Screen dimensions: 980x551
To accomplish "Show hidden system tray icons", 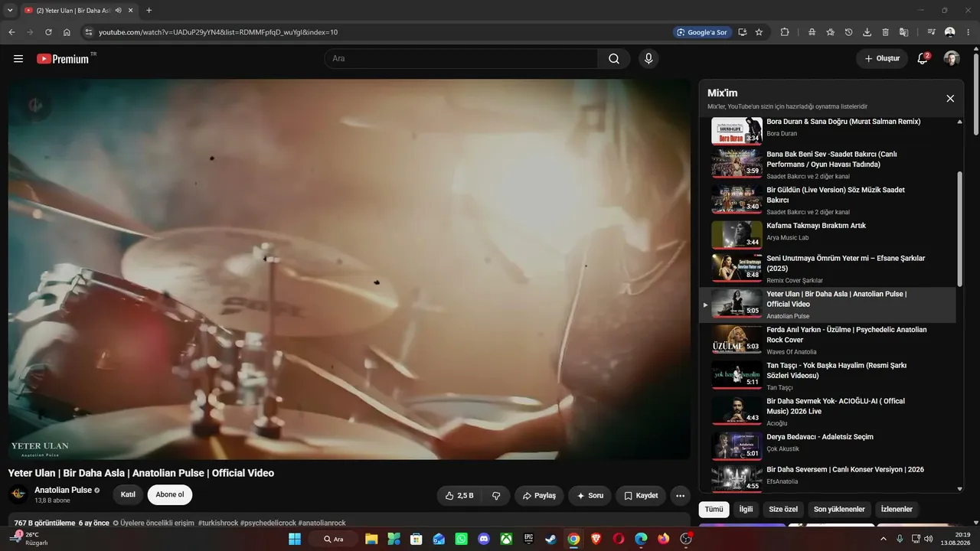I will coord(883,539).
